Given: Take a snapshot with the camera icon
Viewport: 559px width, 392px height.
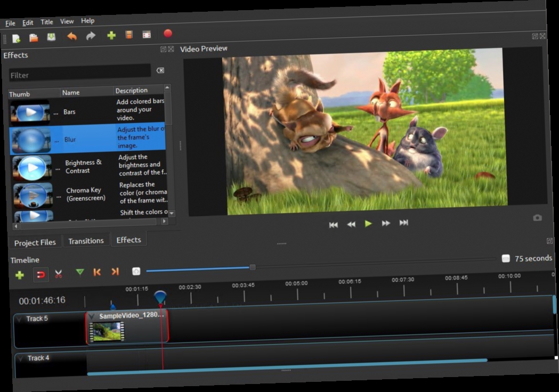Looking at the screenshot, I should (538, 217).
